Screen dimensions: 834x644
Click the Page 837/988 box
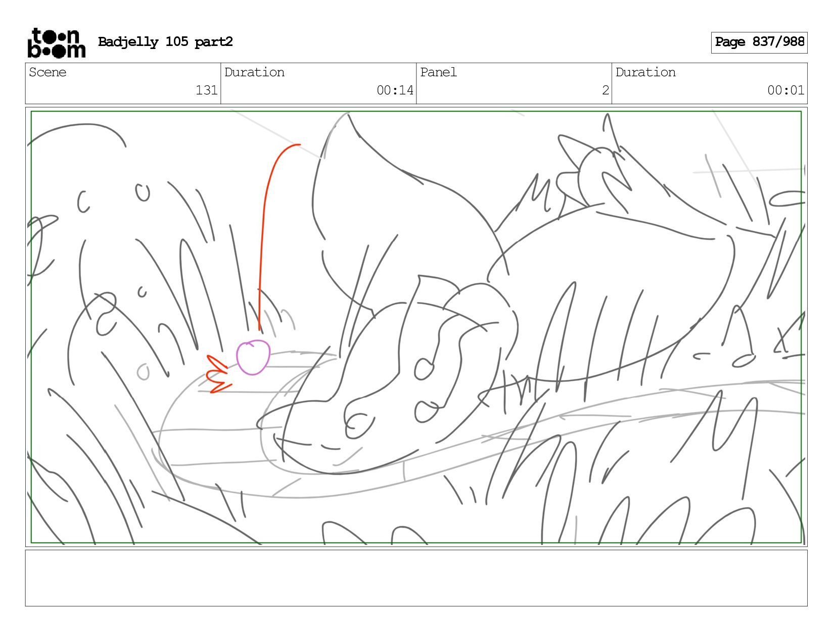(x=759, y=42)
